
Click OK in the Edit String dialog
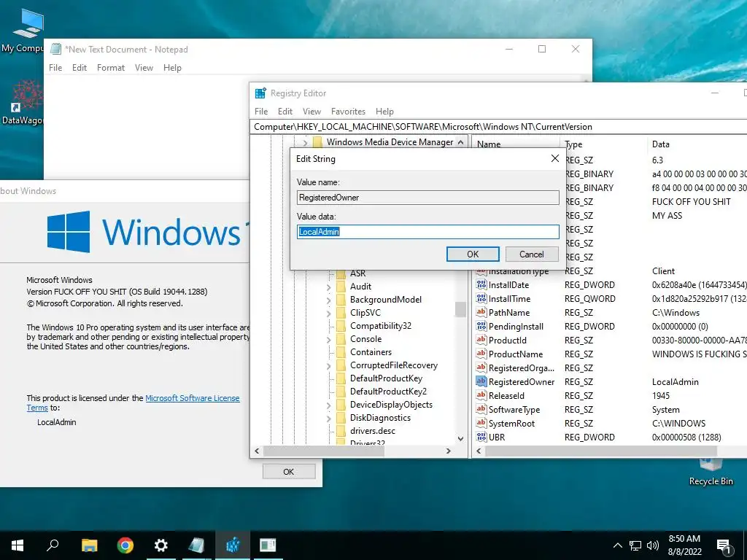[x=473, y=254]
